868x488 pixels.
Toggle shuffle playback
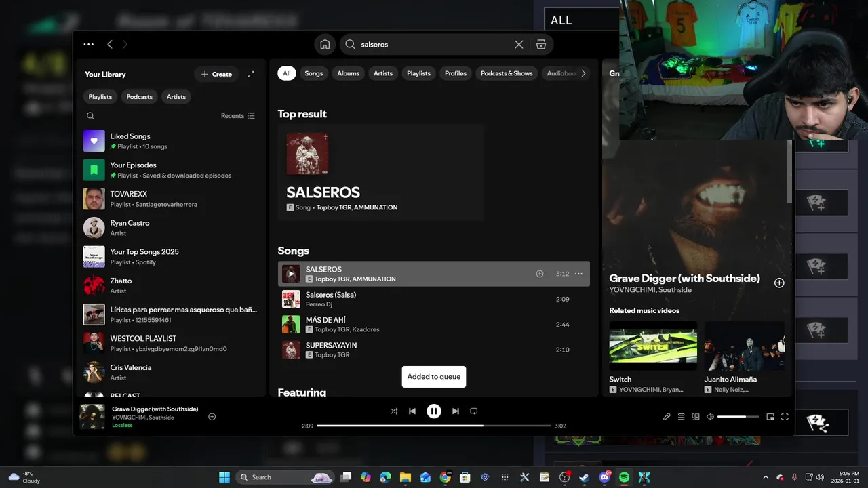pos(394,411)
